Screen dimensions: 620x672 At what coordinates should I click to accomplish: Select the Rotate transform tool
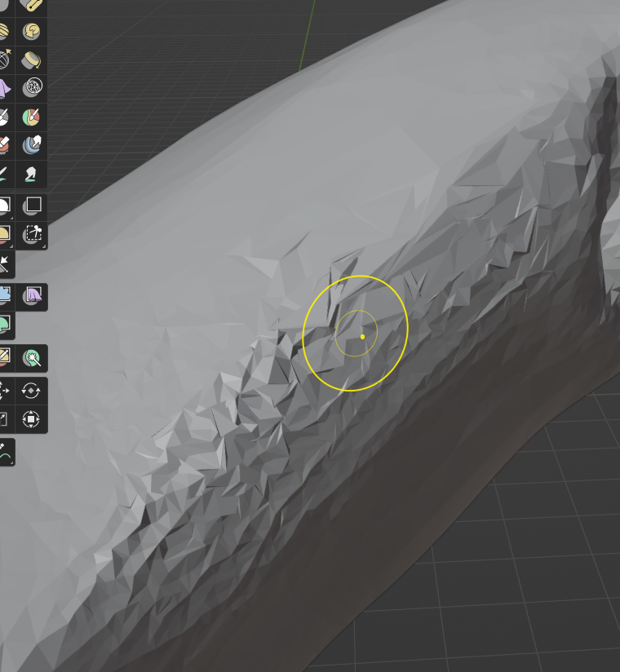(x=31, y=391)
